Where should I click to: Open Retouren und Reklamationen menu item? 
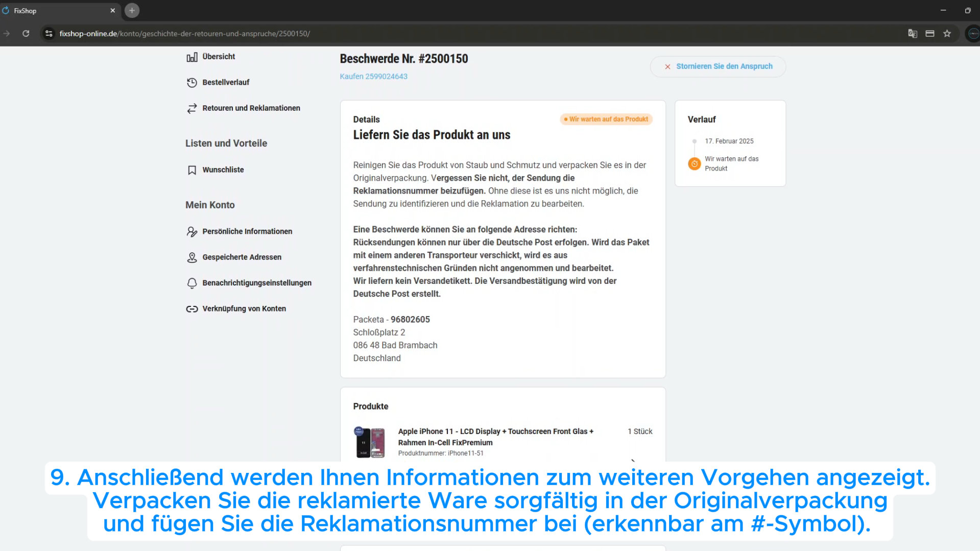click(x=251, y=108)
